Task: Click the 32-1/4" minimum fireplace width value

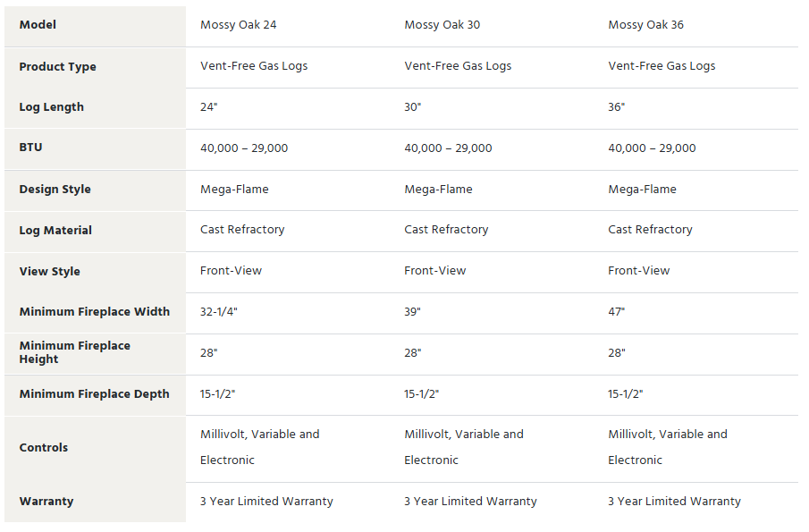Action: pyautogui.click(x=221, y=312)
